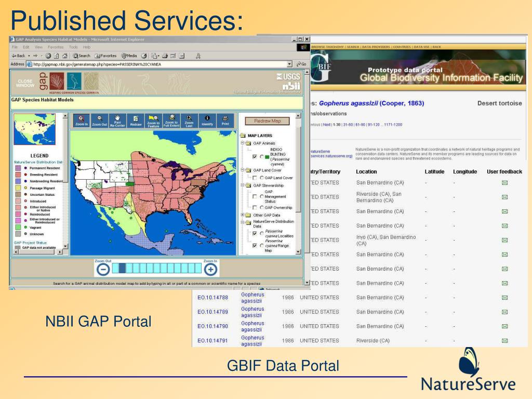Open the IE File menu

[15, 47]
